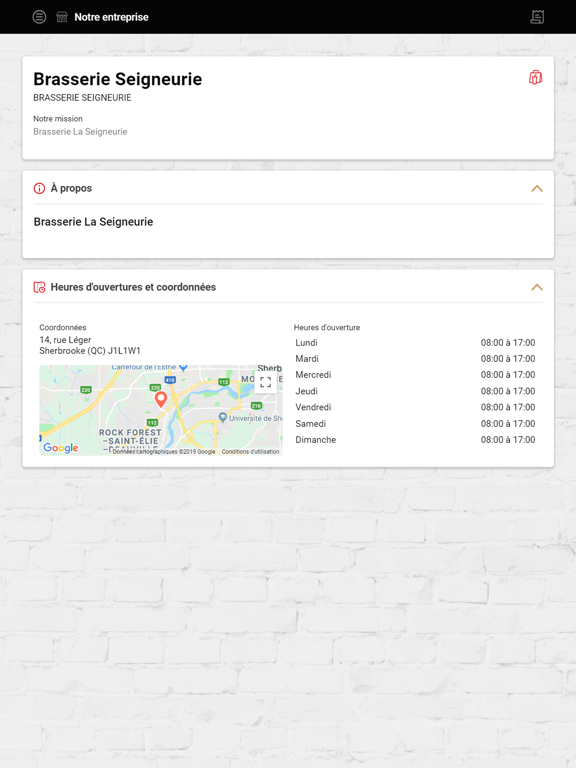Click the Samedi row label
Screen dimensions: 576x768
[311, 424]
